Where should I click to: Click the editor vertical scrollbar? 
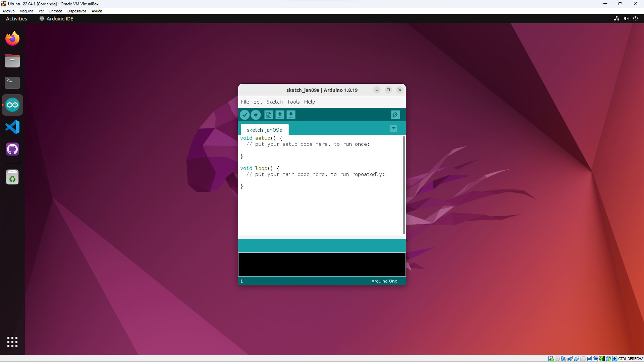pyautogui.click(x=404, y=185)
